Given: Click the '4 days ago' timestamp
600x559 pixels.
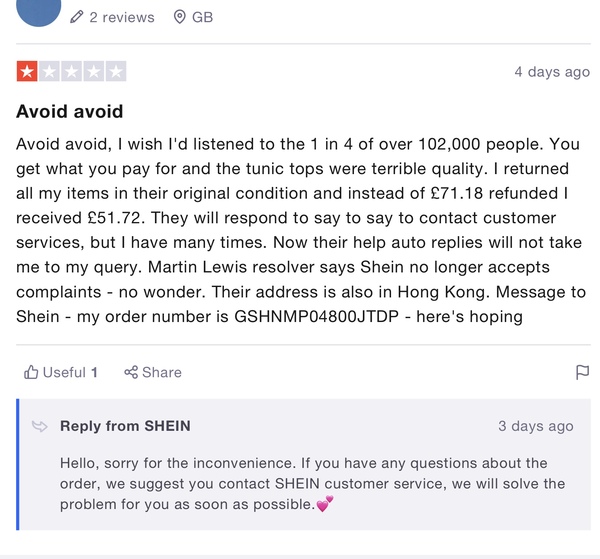Looking at the screenshot, I should (x=552, y=72).
